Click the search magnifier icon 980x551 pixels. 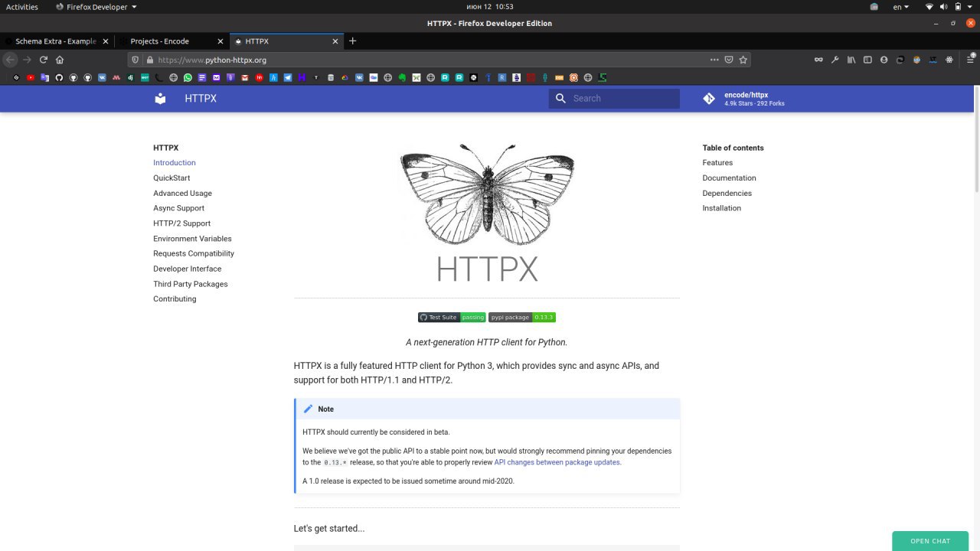[560, 98]
